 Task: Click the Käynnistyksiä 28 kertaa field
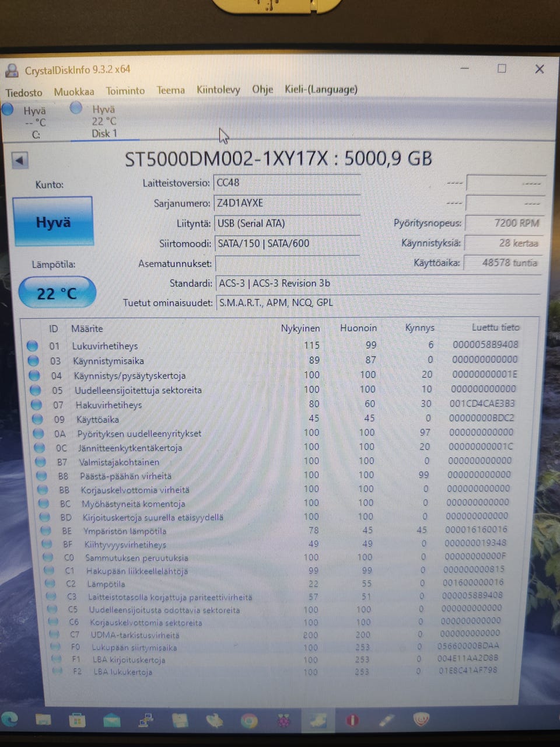[x=504, y=243]
